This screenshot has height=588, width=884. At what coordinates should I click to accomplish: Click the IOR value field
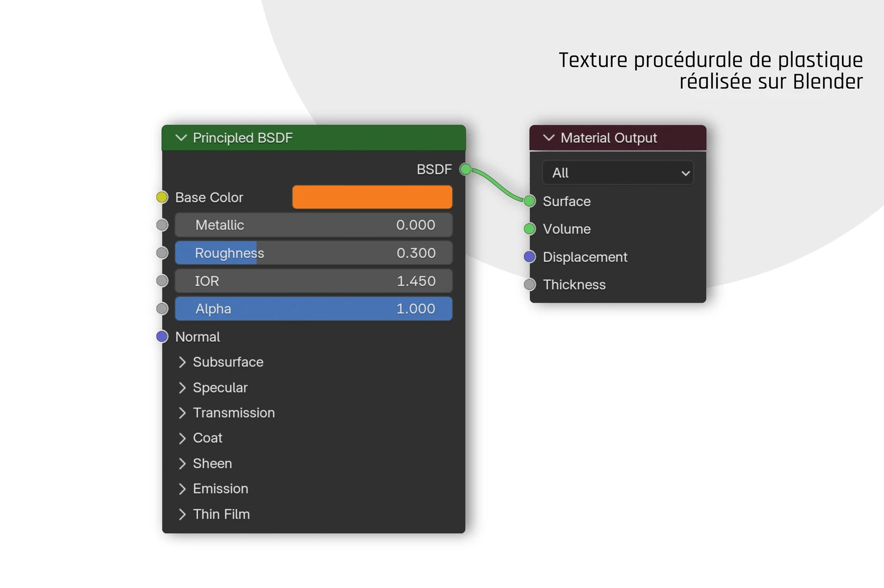pos(313,281)
